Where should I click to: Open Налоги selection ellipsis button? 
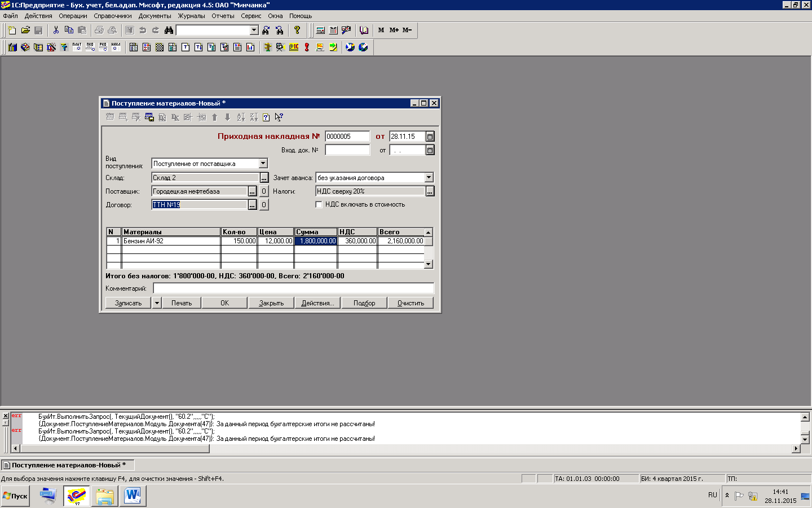click(x=430, y=191)
